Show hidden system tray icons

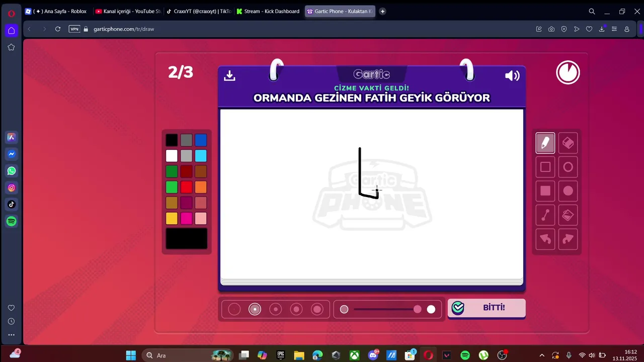tap(542, 355)
